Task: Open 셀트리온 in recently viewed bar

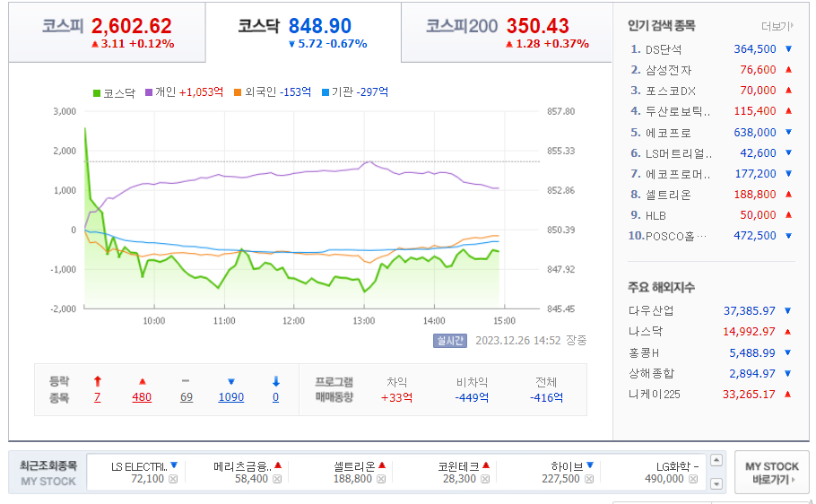Action: coord(354,466)
